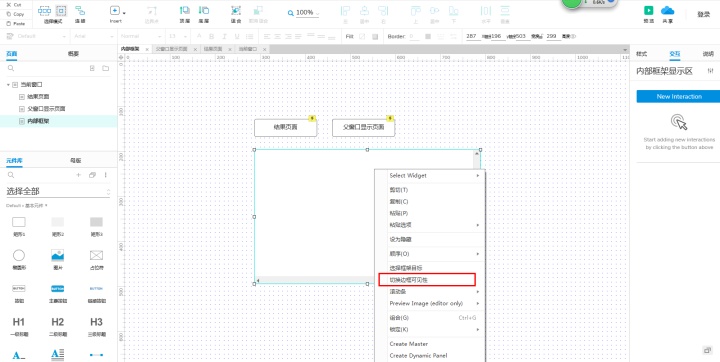Image resolution: width=720 pixels, height=362 pixels.
Task: Select the Ellipse widget in library
Action: click(x=19, y=259)
